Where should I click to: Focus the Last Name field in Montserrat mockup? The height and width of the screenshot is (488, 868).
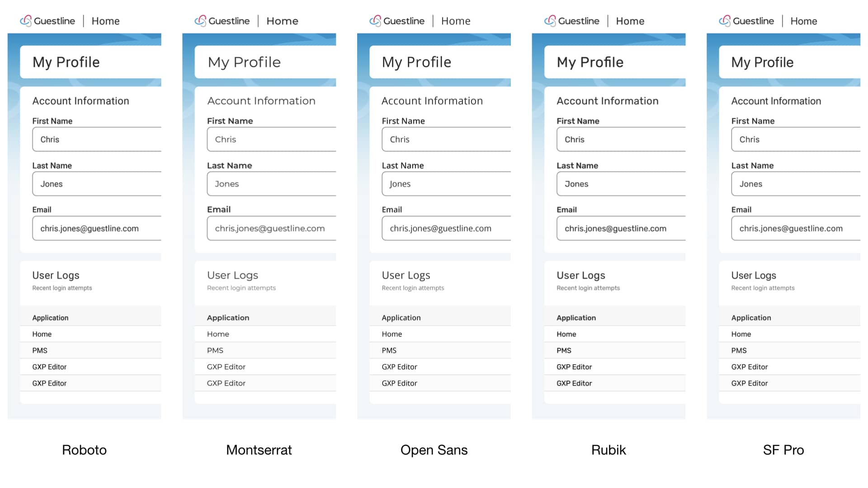(271, 183)
